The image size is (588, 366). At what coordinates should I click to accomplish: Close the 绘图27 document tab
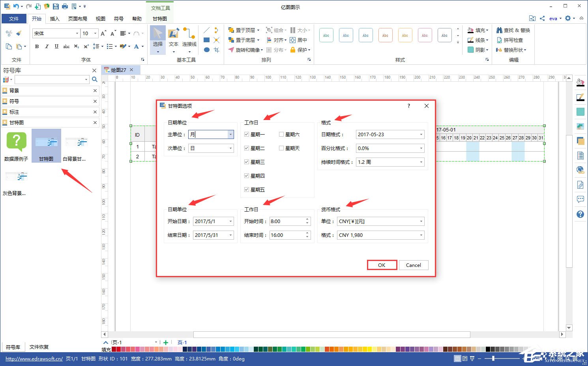pos(131,70)
